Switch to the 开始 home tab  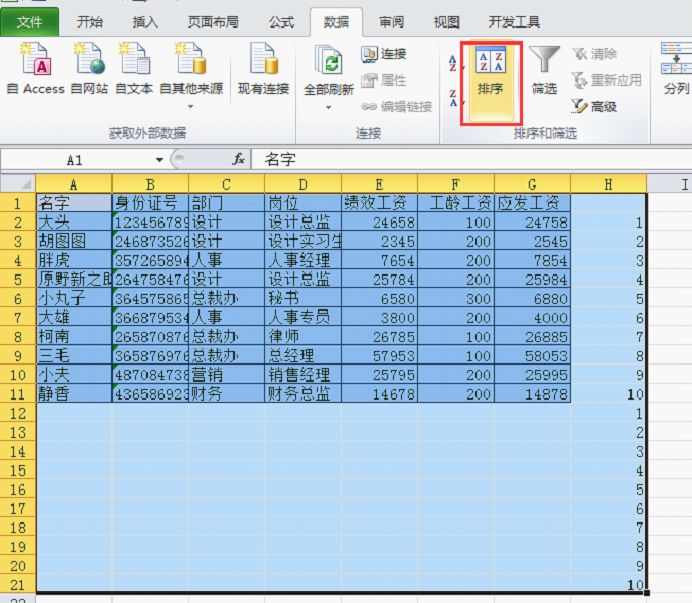coord(90,22)
